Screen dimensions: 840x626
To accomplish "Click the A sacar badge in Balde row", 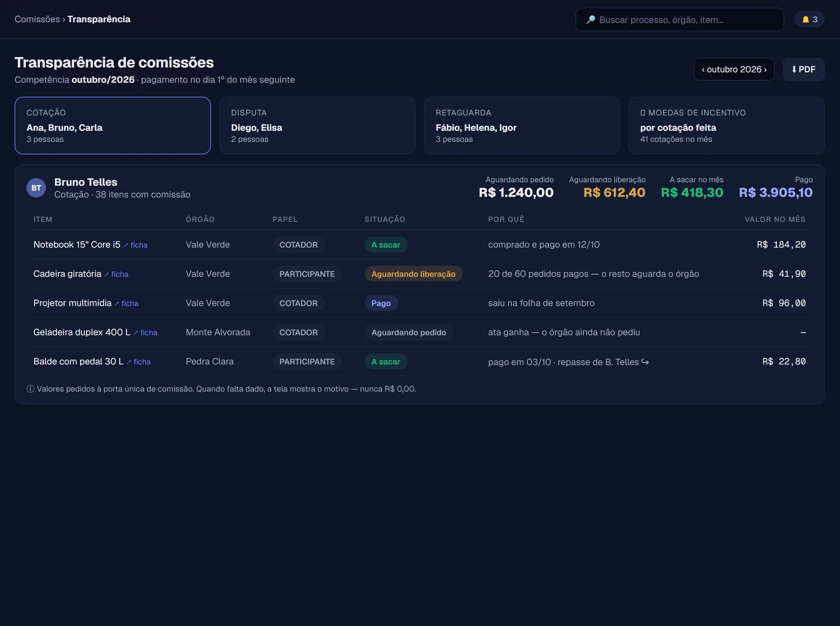I will point(386,362).
